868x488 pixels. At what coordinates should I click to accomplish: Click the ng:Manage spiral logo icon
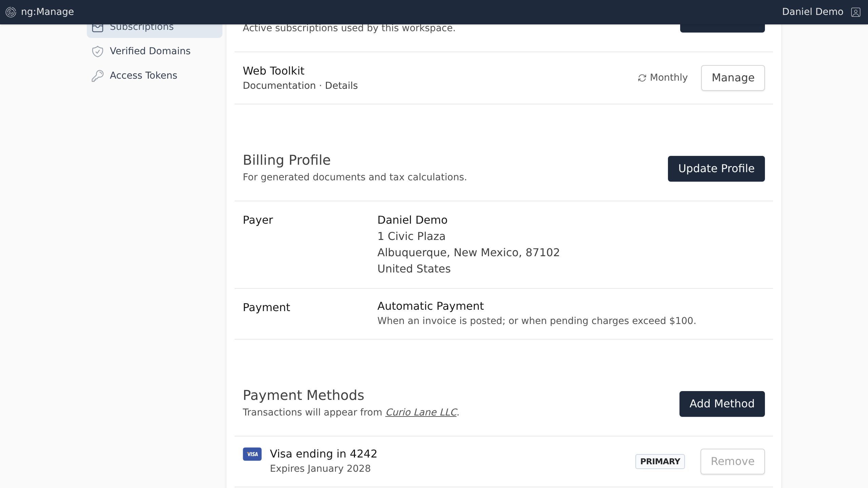[11, 12]
